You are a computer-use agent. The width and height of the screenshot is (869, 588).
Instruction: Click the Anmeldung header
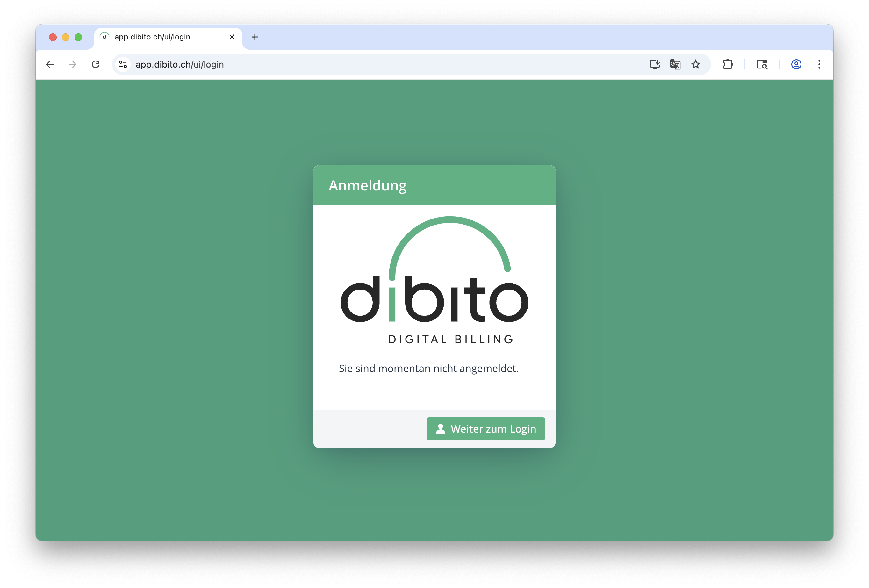367,185
